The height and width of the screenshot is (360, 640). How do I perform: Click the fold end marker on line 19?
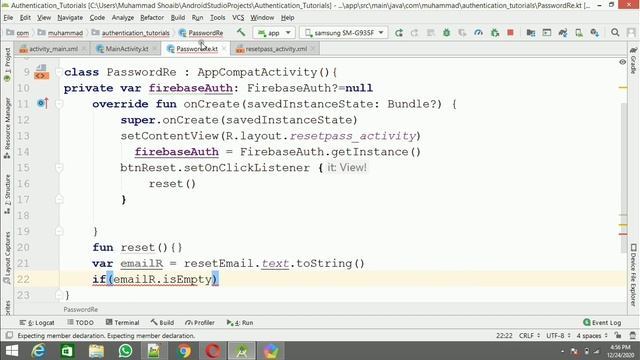coord(59,231)
